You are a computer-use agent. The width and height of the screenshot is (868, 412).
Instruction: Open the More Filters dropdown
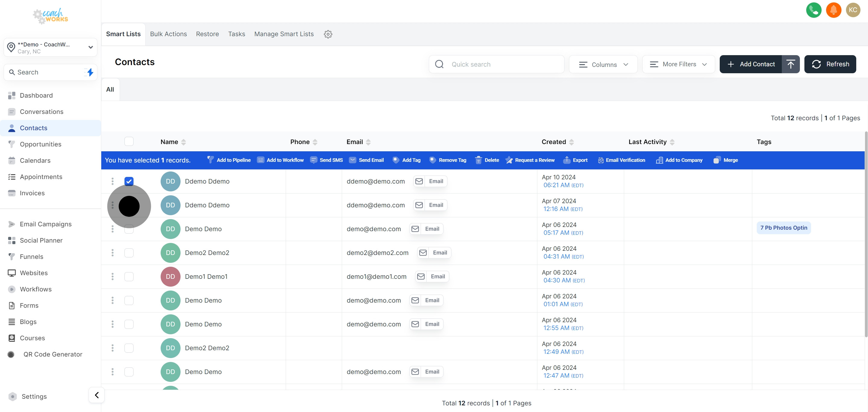[x=678, y=64]
